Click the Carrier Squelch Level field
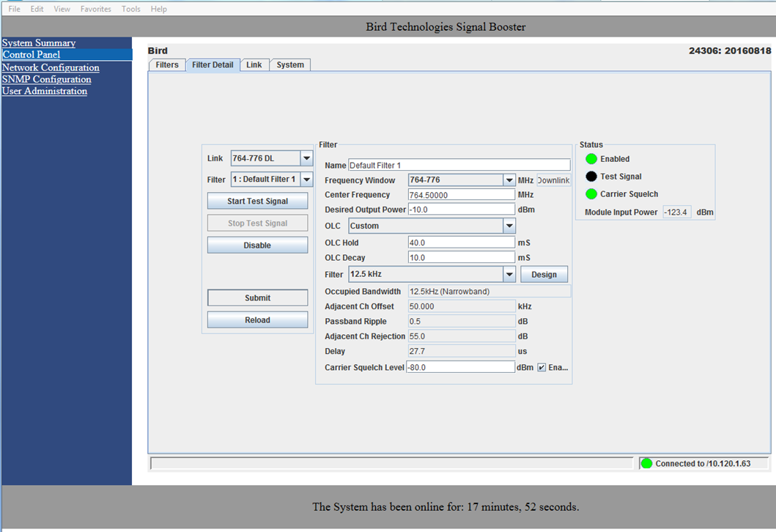The width and height of the screenshot is (776, 532). [x=461, y=368]
